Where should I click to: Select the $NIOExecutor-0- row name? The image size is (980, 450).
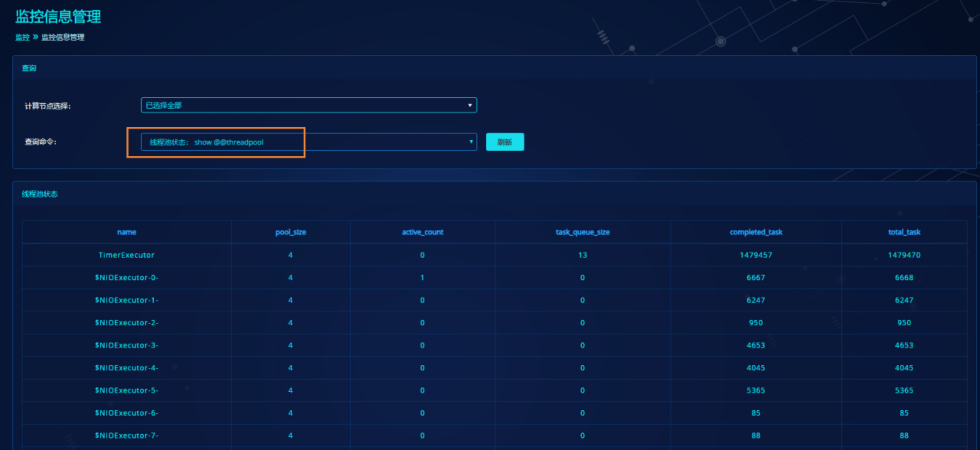tap(126, 277)
